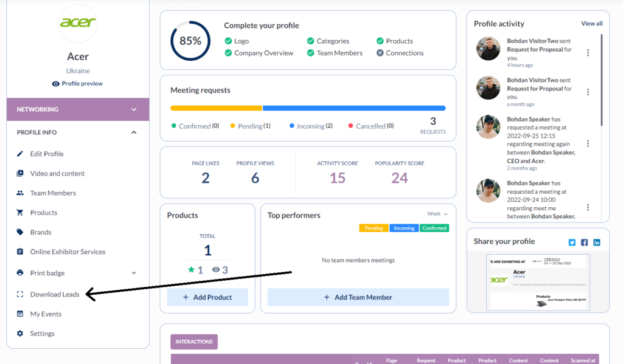Click the starred products star icon
This screenshot has height=364, width=623.
click(191, 270)
